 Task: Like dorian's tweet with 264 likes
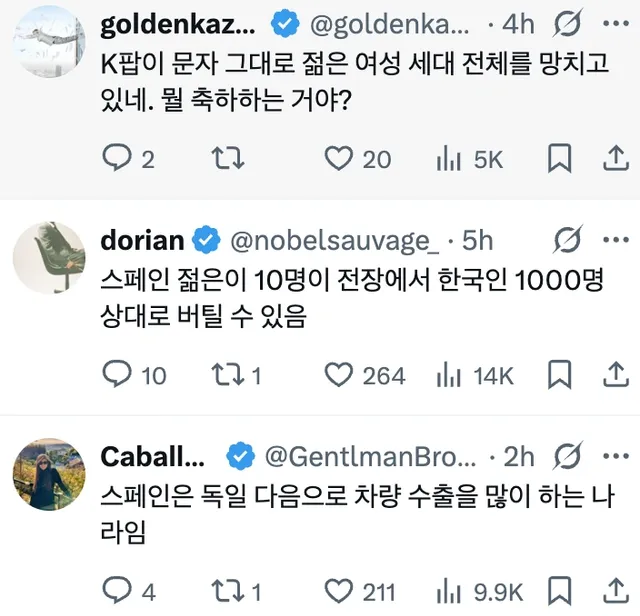point(340,375)
